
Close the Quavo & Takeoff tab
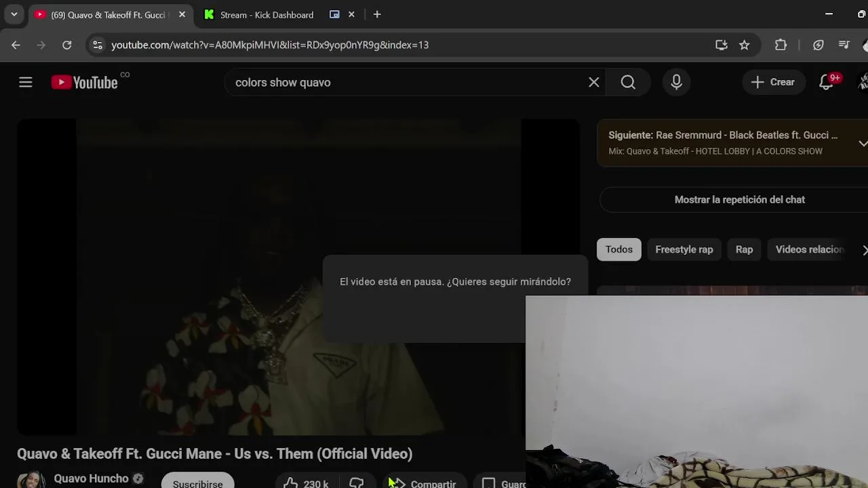coord(182,14)
